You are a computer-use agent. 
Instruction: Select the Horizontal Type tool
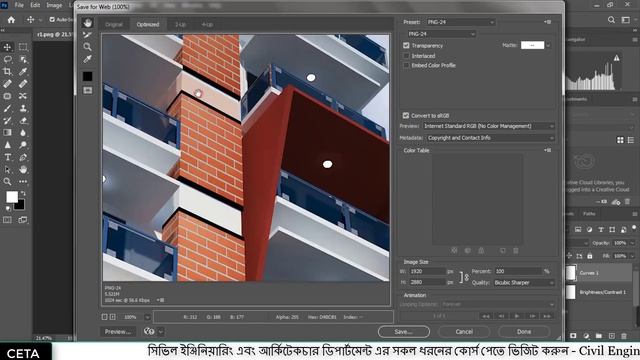click(x=7, y=157)
